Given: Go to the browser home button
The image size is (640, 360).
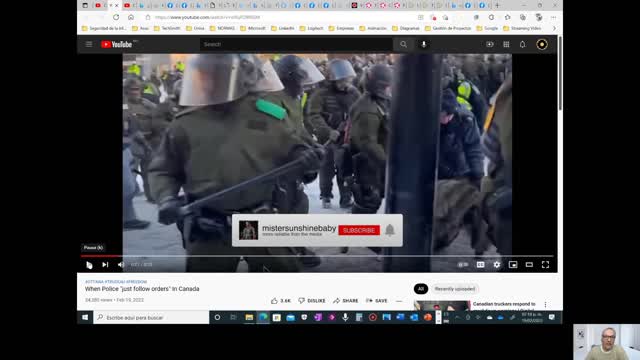Looking at the screenshot, I should click(x=131, y=17).
